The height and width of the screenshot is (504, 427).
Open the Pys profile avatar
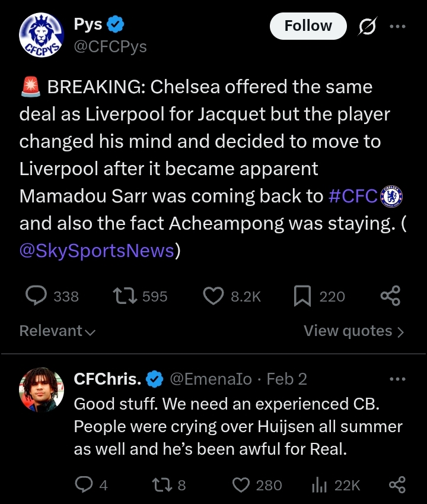click(x=42, y=35)
